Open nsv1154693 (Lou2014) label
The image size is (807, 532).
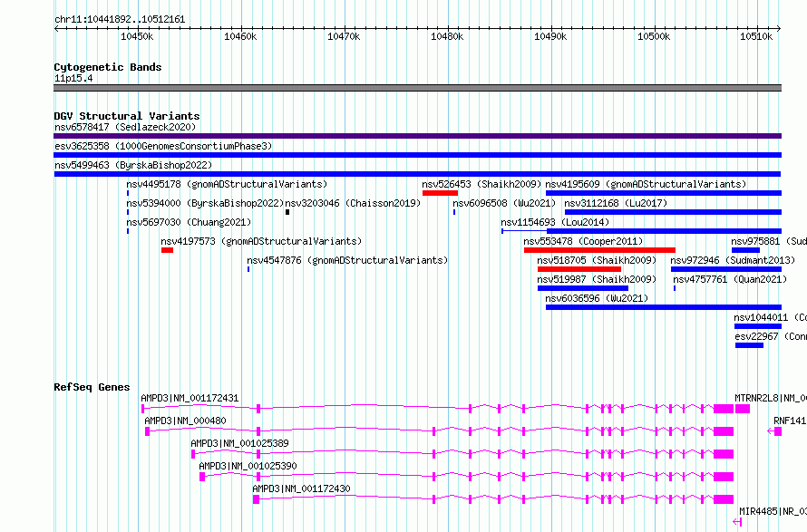tap(555, 222)
